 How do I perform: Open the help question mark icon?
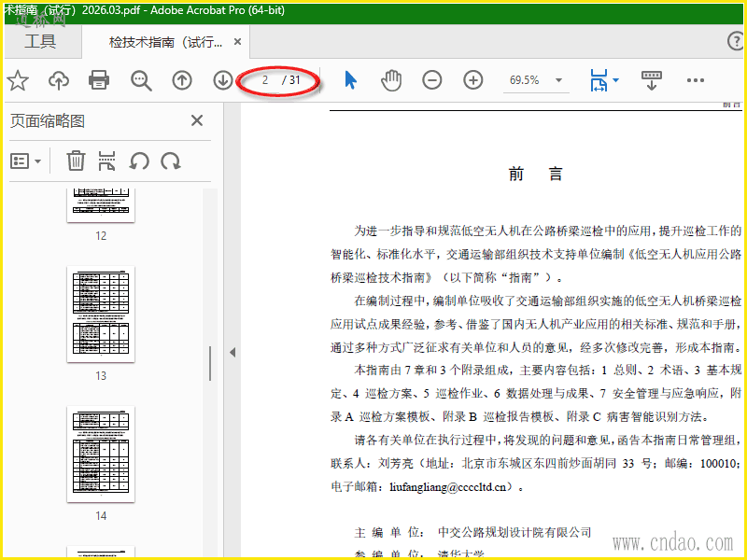pyautogui.click(x=737, y=41)
